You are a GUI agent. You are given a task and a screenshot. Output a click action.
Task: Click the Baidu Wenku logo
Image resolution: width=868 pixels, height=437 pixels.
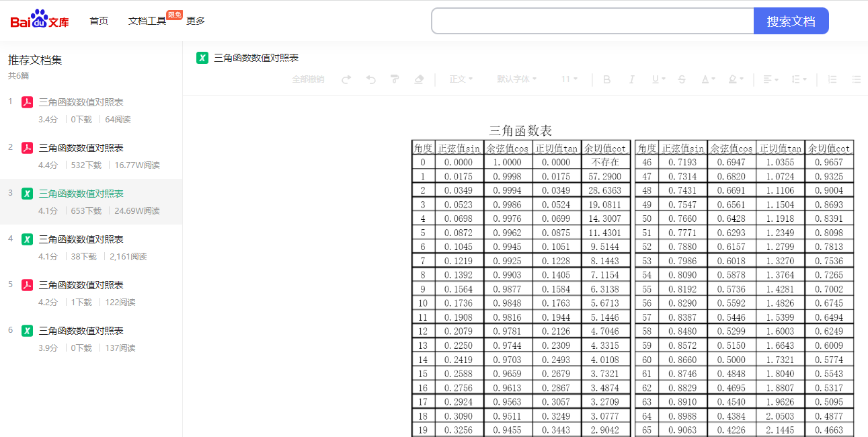(x=40, y=20)
